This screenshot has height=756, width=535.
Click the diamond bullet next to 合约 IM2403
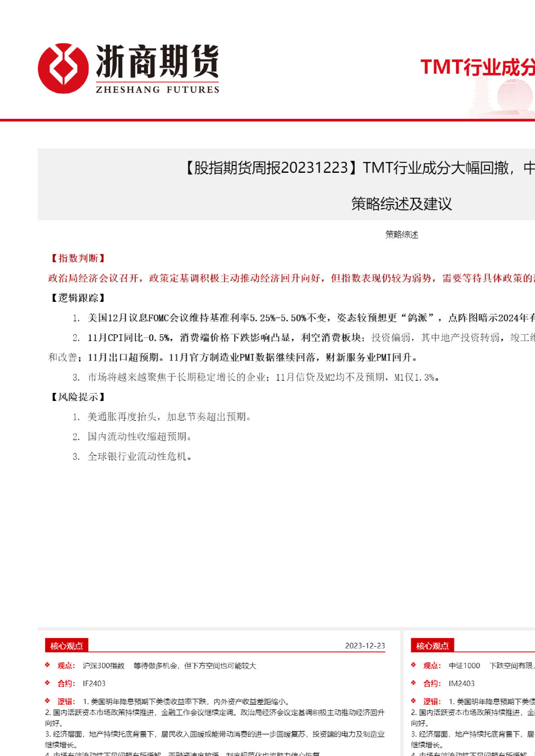pyautogui.click(x=413, y=683)
